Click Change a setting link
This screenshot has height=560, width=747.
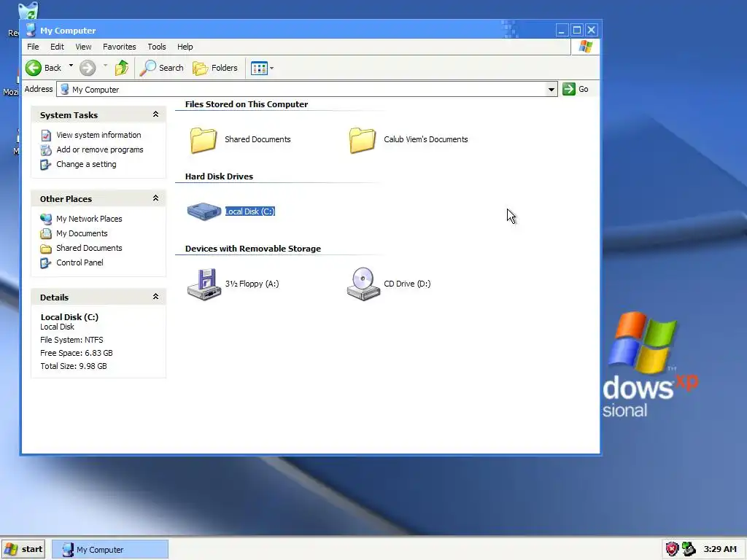pyautogui.click(x=86, y=164)
